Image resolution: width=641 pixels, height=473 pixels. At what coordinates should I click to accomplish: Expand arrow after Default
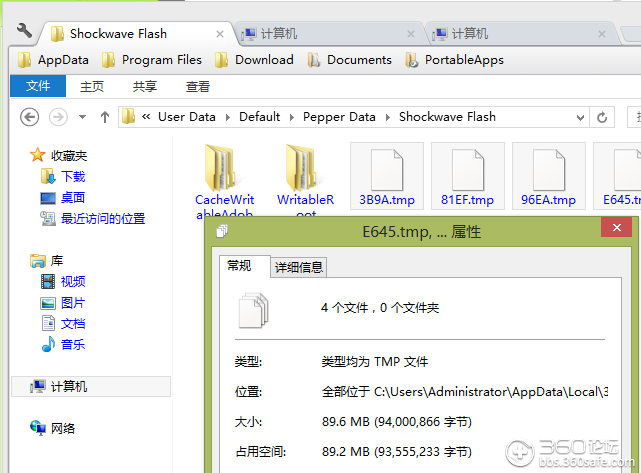(x=292, y=118)
